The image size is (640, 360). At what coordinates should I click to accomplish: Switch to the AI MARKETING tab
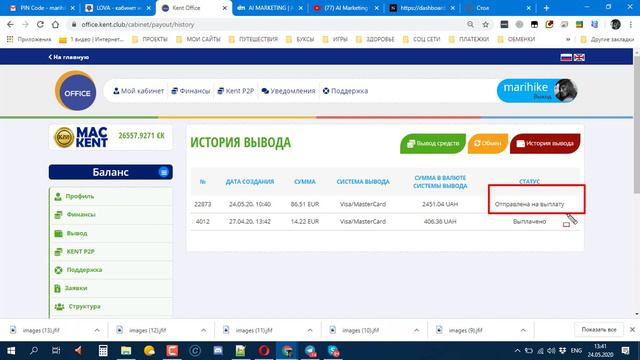269,8
